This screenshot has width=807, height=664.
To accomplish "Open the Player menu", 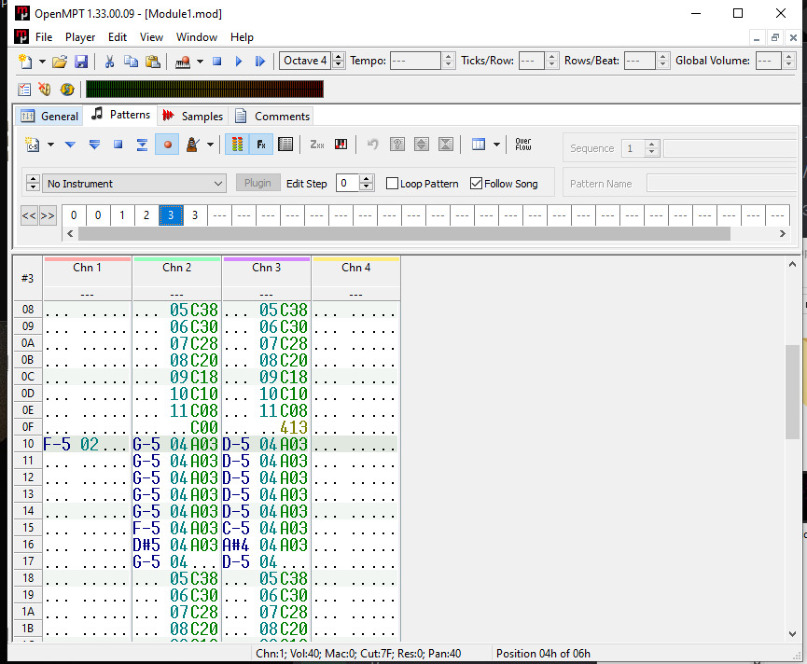I will [80, 37].
